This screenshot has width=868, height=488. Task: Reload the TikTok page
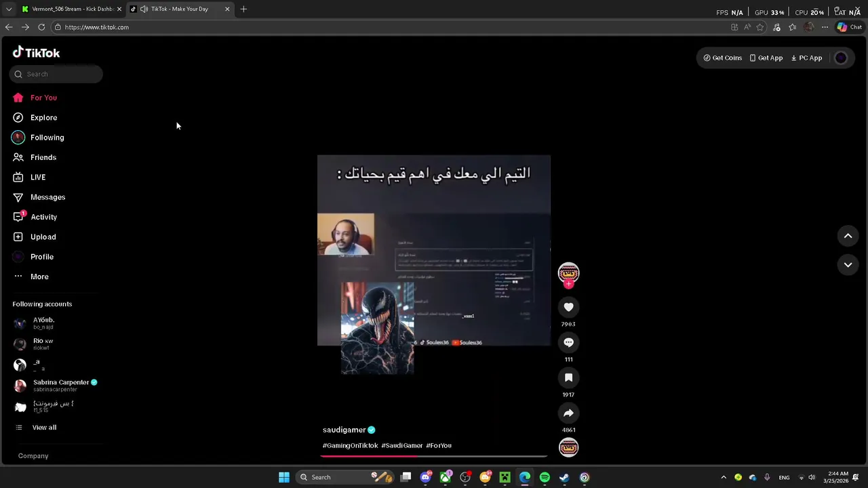(41, 27)
